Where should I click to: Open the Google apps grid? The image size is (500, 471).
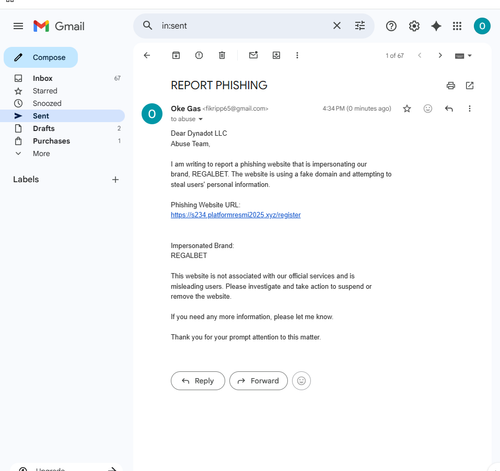[457, 26]
